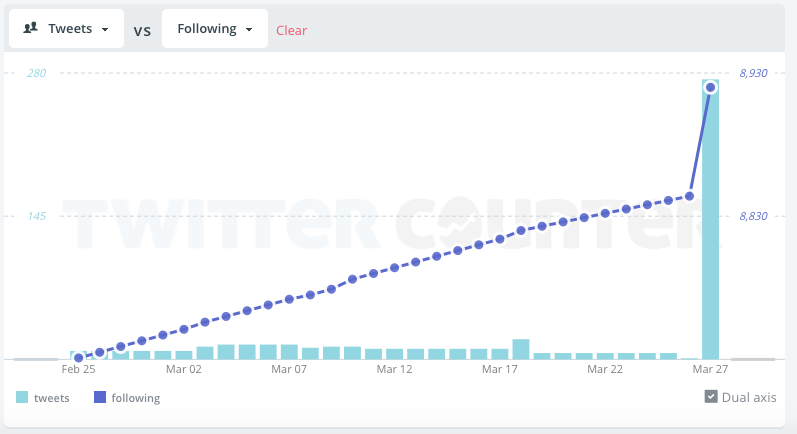This screenshot has width=797, height=434.
Task: Toggle the tweets series legend label
Action: [x=52, y=398]
